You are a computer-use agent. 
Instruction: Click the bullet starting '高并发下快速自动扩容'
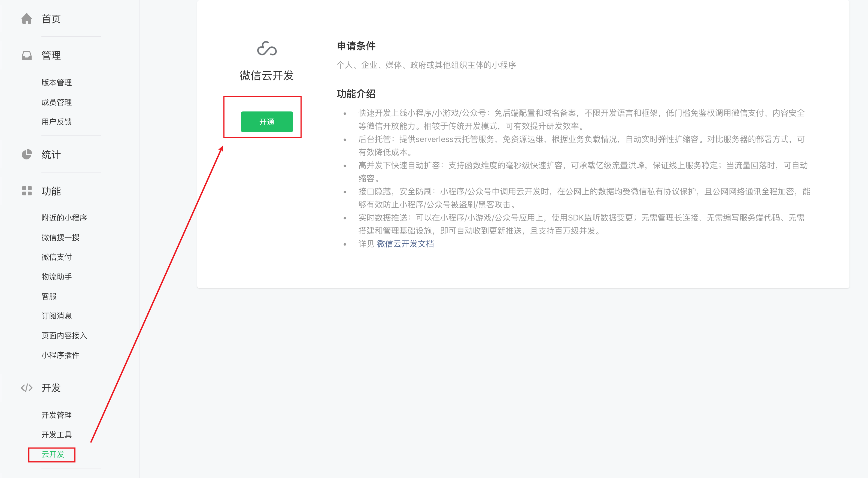(x=583, y=172)
